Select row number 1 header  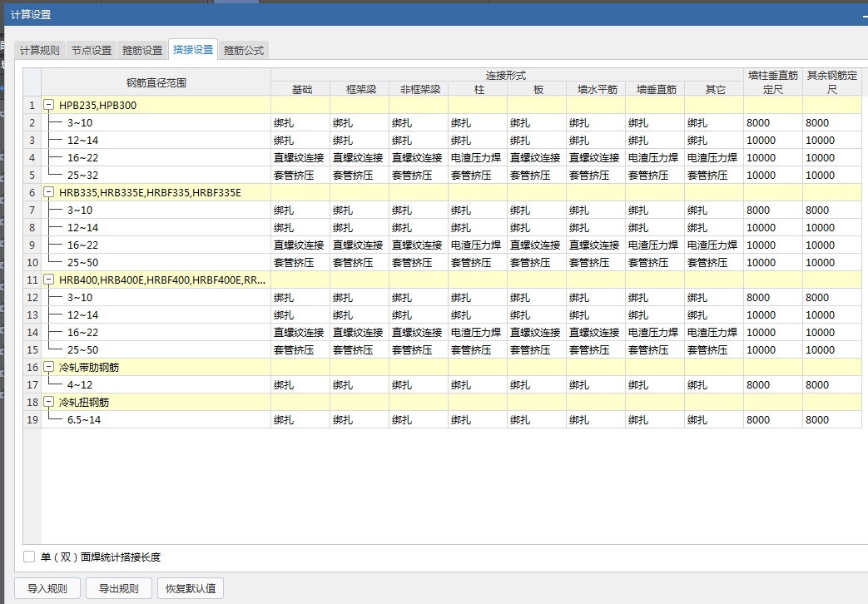coord(32,106)
